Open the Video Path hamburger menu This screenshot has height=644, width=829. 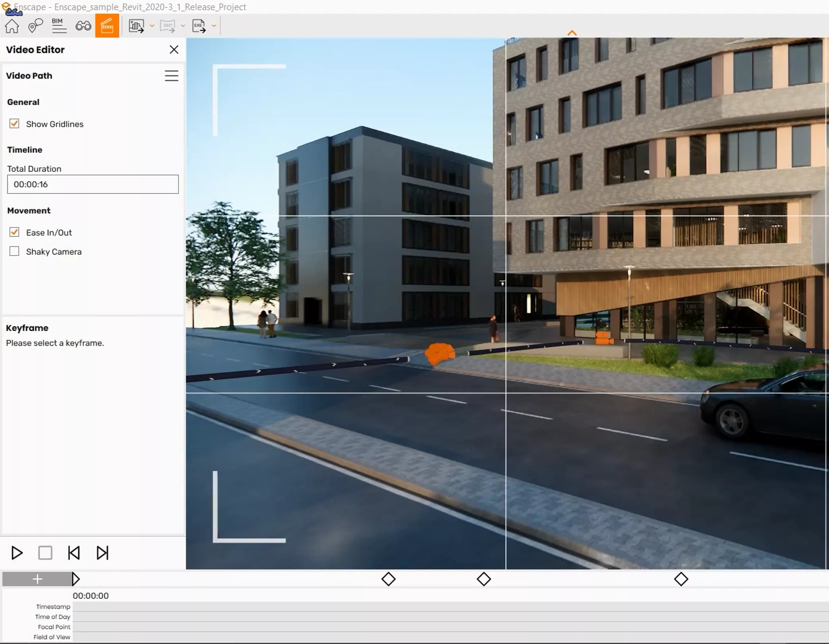pyautogui.click(x=171, y=76)
